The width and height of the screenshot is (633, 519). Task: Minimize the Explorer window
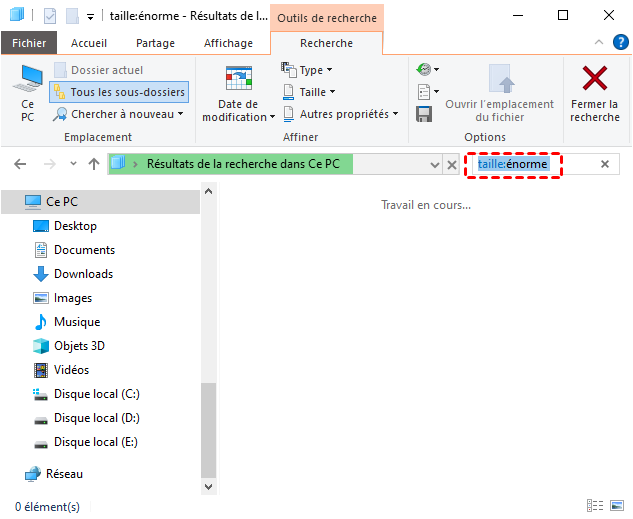[518, 15]
